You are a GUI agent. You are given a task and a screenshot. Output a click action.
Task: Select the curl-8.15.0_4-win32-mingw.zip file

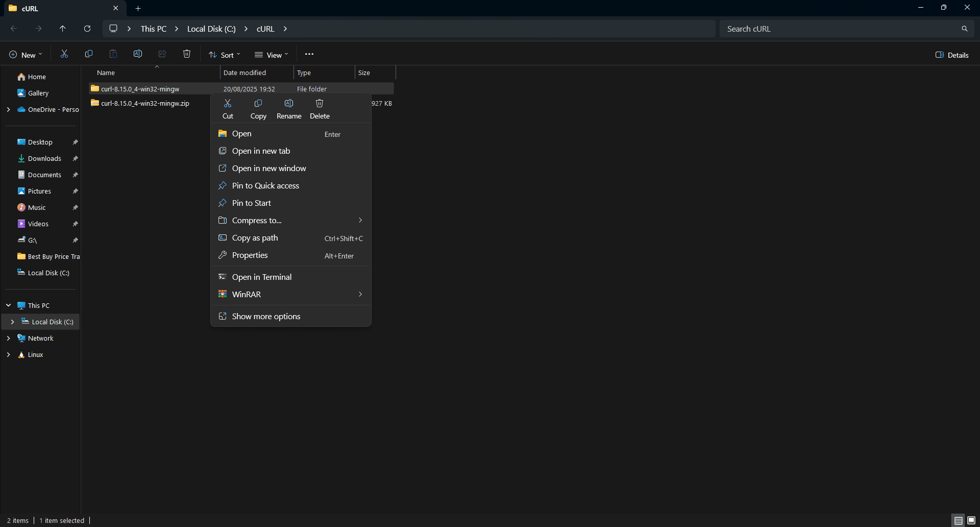(145, 103)
